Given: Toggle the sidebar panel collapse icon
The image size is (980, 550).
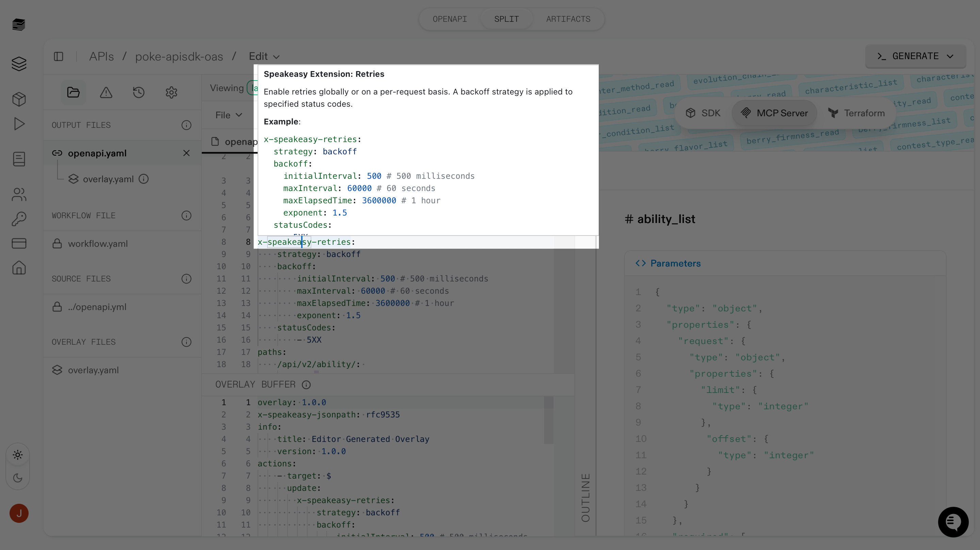Looking at the screenshot, I should click(59, 56).
